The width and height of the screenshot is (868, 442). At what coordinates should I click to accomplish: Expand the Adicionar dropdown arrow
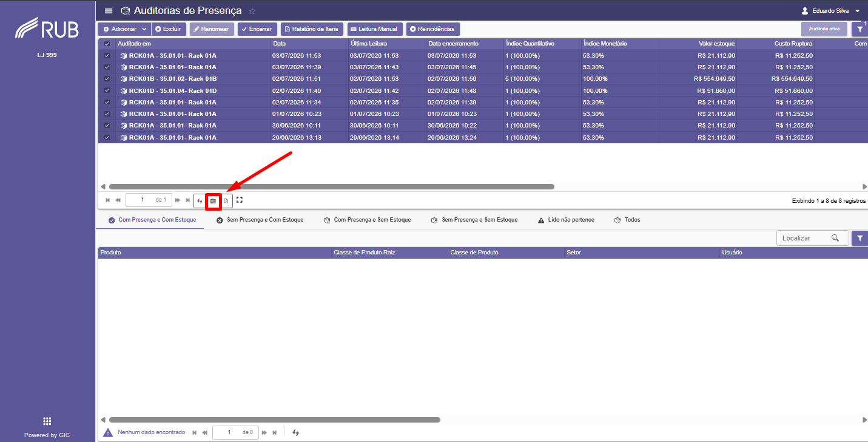(x=144, y=29)
